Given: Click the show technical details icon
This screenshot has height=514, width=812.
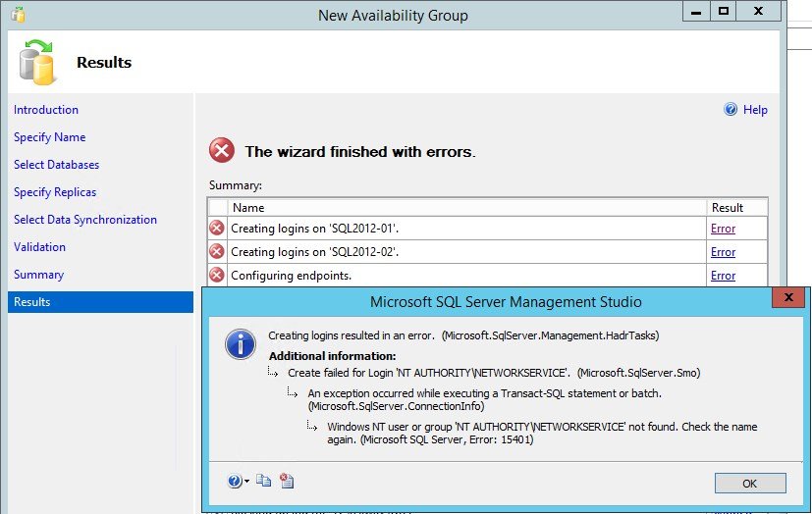Looking at the screenshot, I should click(286, 481).
